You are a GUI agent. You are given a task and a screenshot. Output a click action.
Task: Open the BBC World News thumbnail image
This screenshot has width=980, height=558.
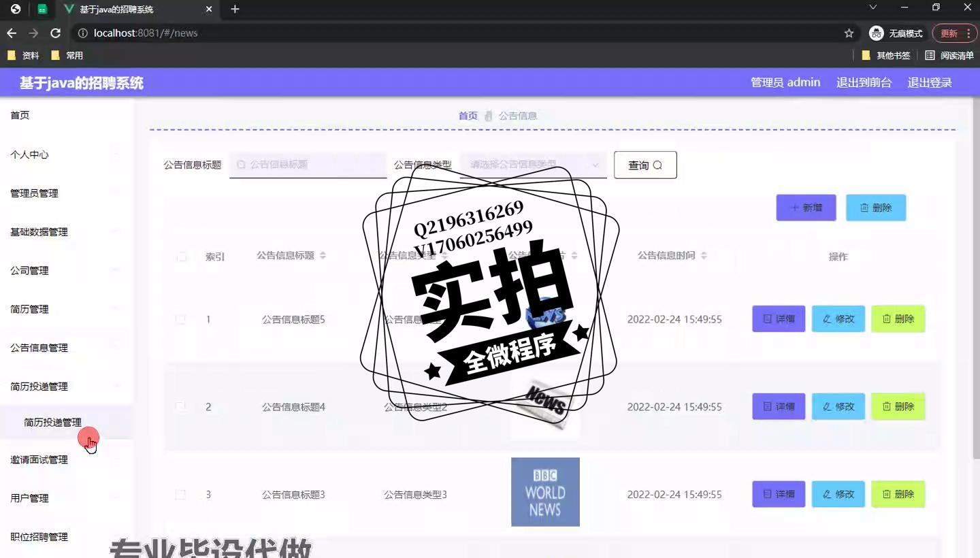click(x=545, y=492)
